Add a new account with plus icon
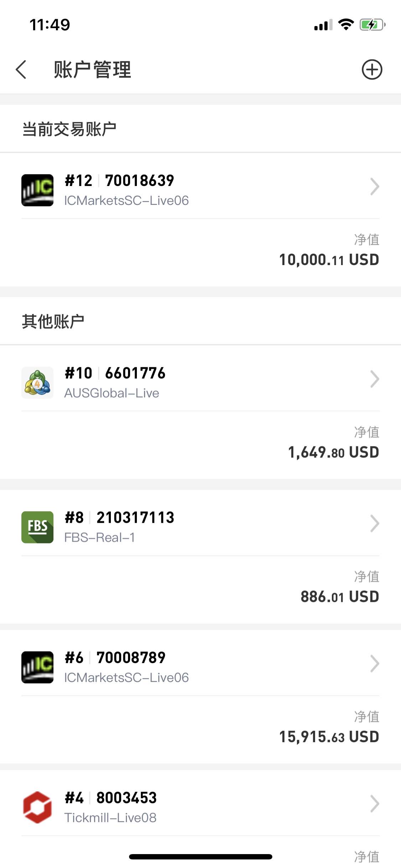Screen dimensions: 401x868 click(372, 69)
